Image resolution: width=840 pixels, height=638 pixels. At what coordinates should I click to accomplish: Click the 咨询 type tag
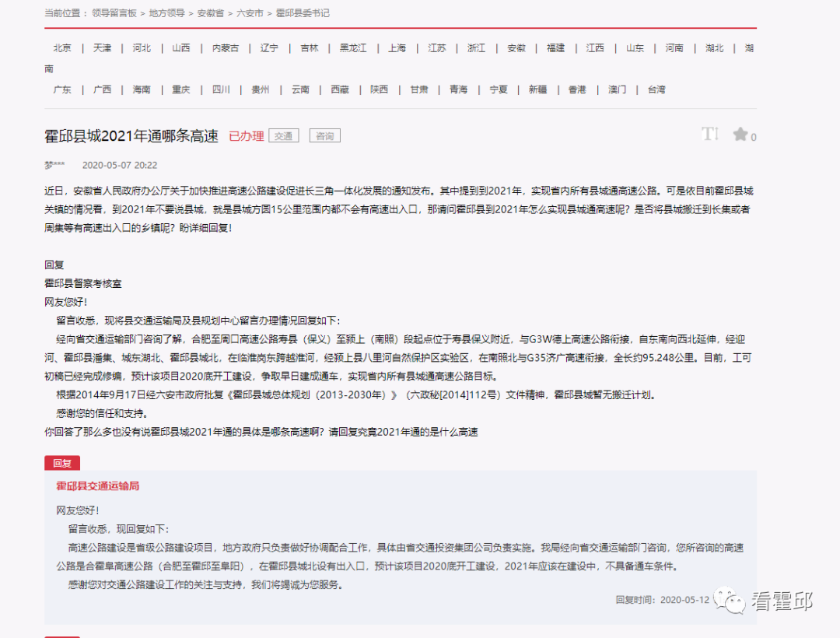pos(324,135)
